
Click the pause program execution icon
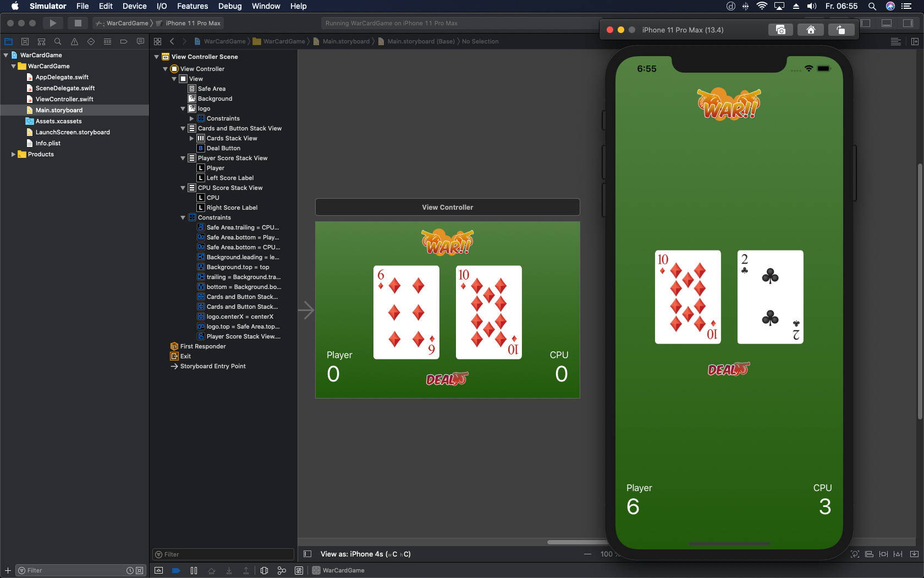tap(194, 570)
